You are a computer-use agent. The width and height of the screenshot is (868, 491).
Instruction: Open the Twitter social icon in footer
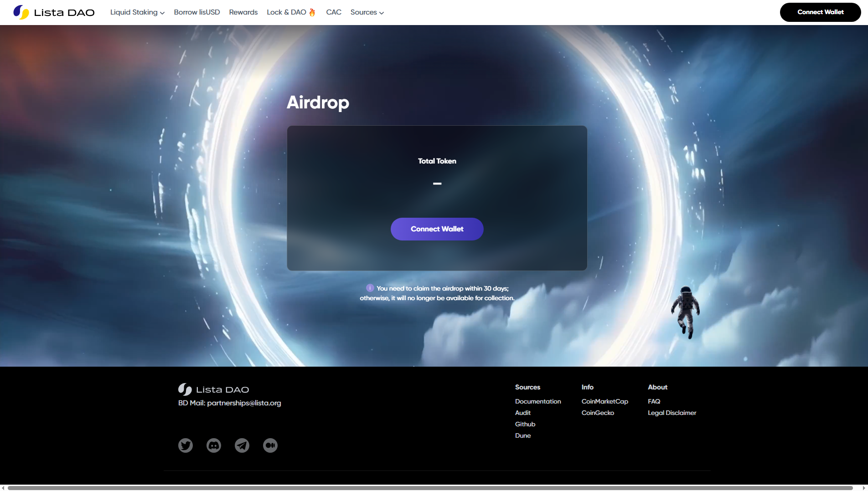186,445
